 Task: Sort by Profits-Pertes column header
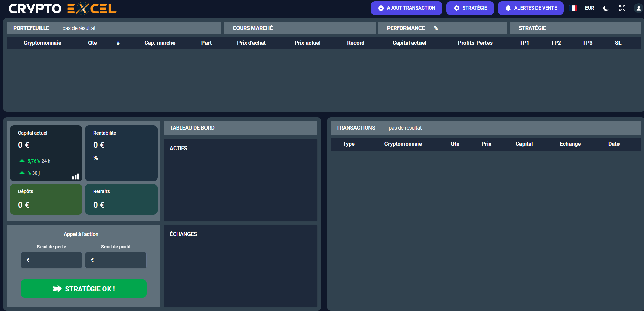click(475, 43)
